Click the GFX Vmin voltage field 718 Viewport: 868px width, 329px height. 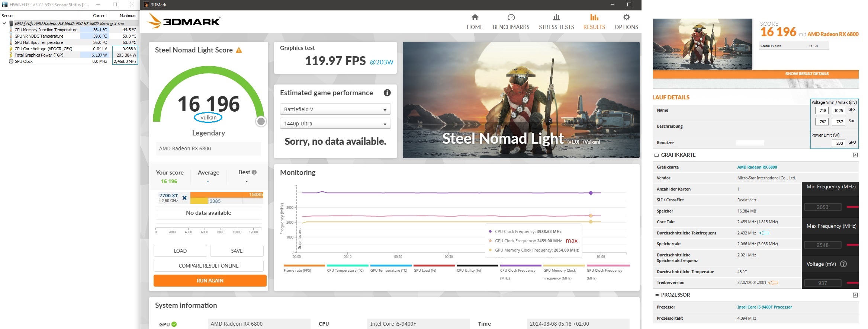tap(822, 111)
